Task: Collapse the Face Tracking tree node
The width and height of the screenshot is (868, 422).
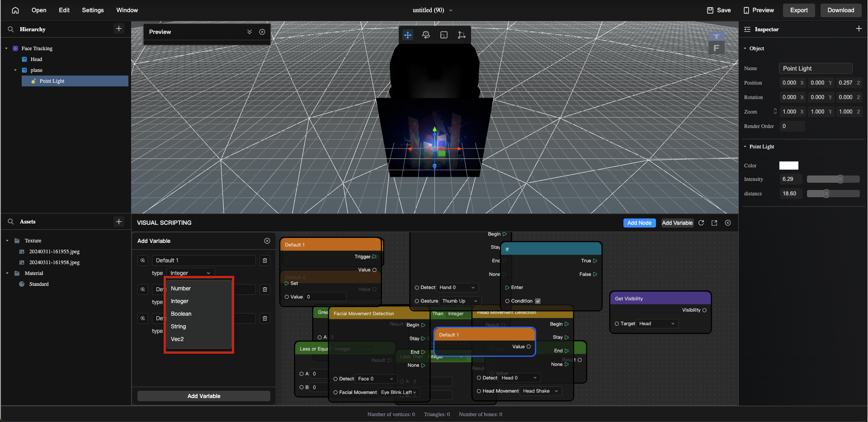Action: (6, 48)
